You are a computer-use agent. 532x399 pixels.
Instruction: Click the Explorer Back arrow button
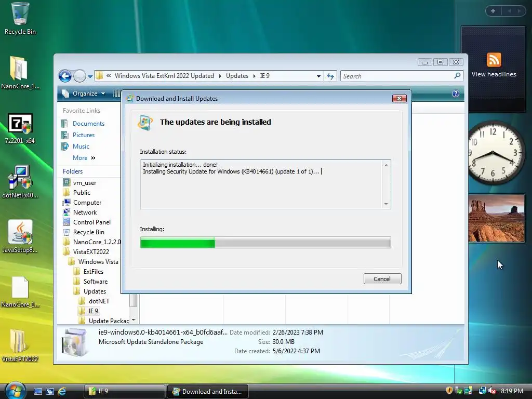click(65, 76)
